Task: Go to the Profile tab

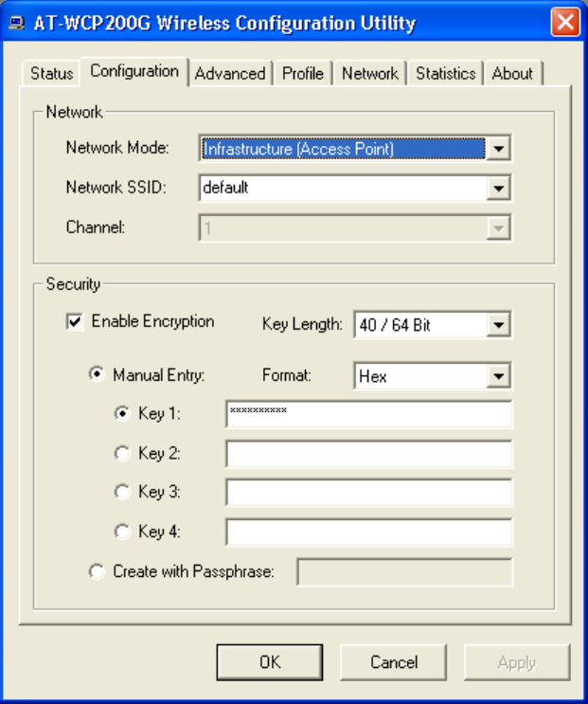Action: (303, 73)
